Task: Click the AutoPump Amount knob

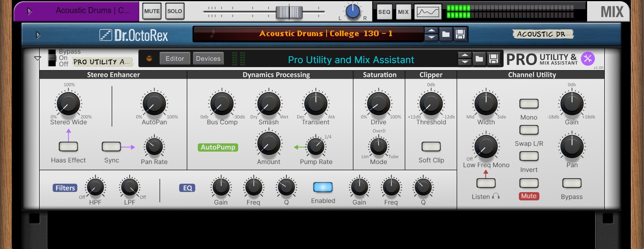Action: (269, 143)
